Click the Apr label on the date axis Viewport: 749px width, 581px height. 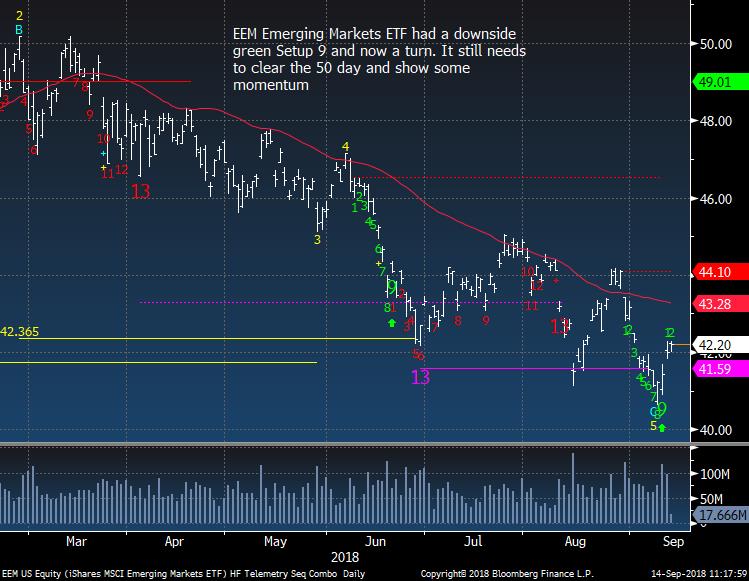[x=174, y=541]
